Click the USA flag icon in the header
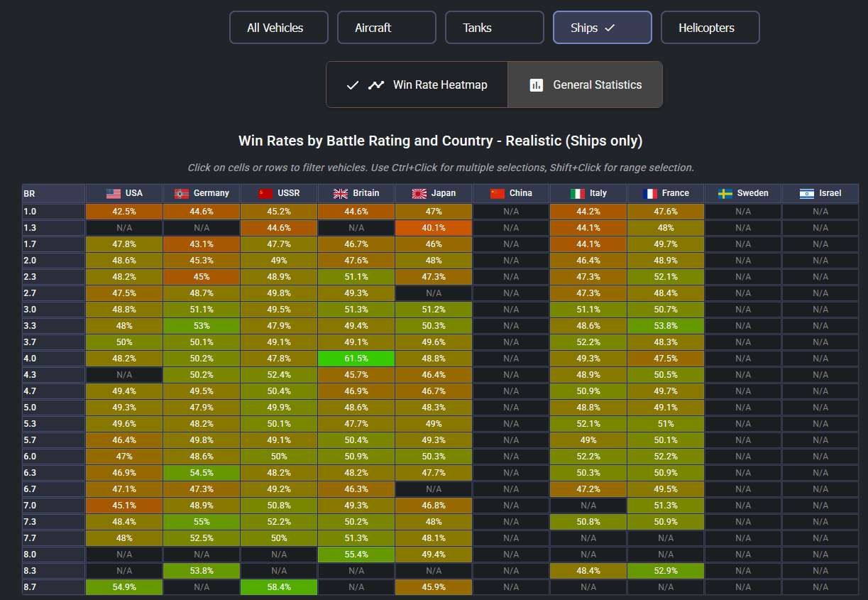868x600 pixels. coord(114,193)
